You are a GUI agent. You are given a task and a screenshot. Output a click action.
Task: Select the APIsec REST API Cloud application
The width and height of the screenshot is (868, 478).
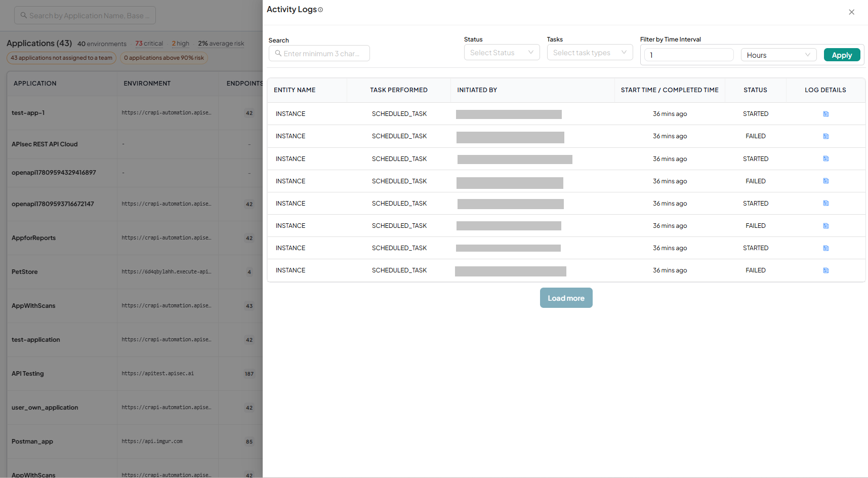tap(45, 144)
